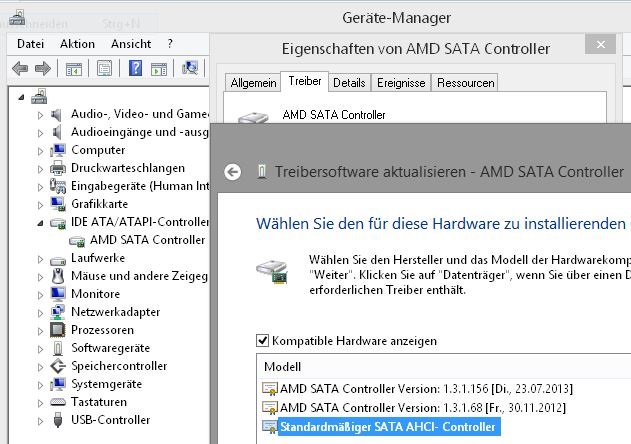Switch to the Allgemein tab
This screenshot has height=444, width=631.
point(253,83)
